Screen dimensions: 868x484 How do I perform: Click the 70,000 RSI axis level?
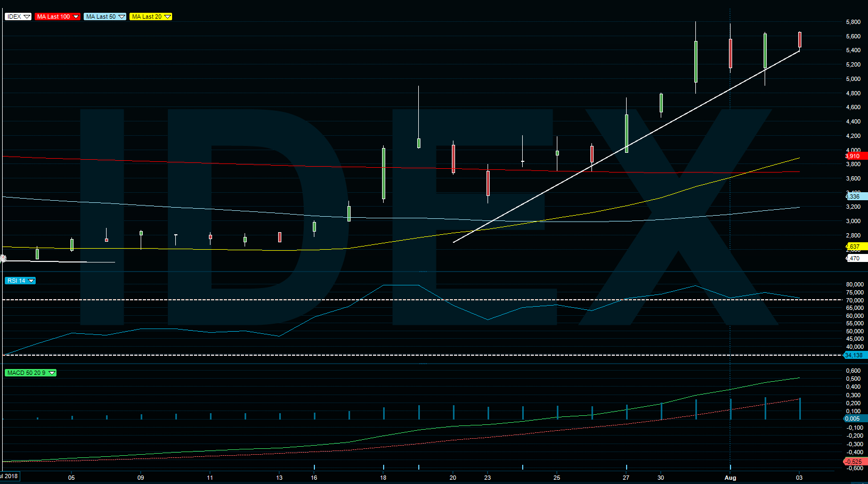pyautogui.click(x=855, y=300)
